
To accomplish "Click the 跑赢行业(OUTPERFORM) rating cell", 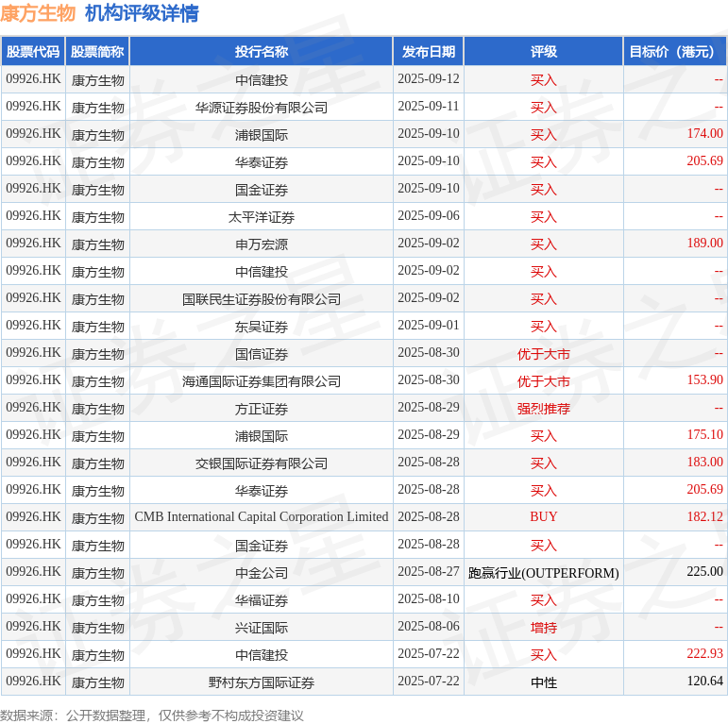I will click(543, 573).
